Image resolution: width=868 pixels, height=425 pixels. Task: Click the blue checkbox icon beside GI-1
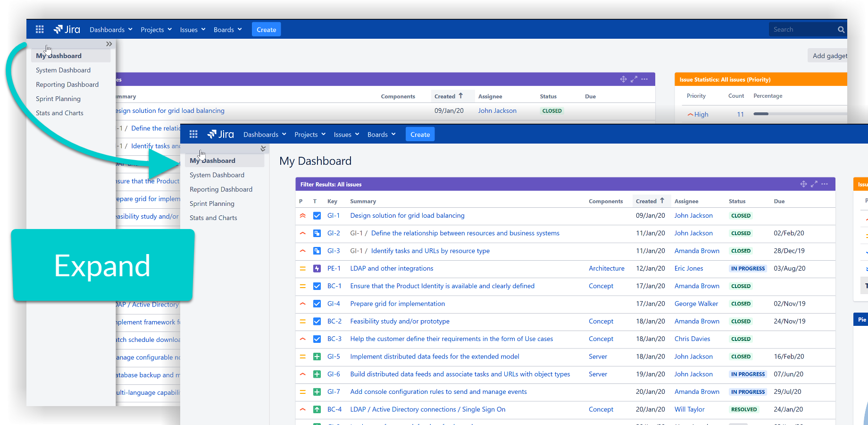pyautogui.click(x=317, y=216)
